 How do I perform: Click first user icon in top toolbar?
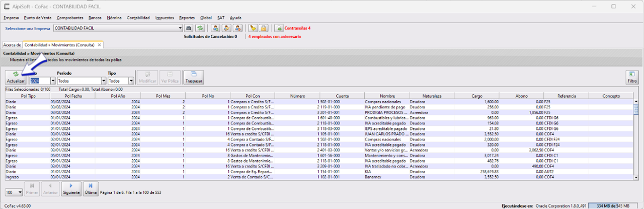coord(215,28)
